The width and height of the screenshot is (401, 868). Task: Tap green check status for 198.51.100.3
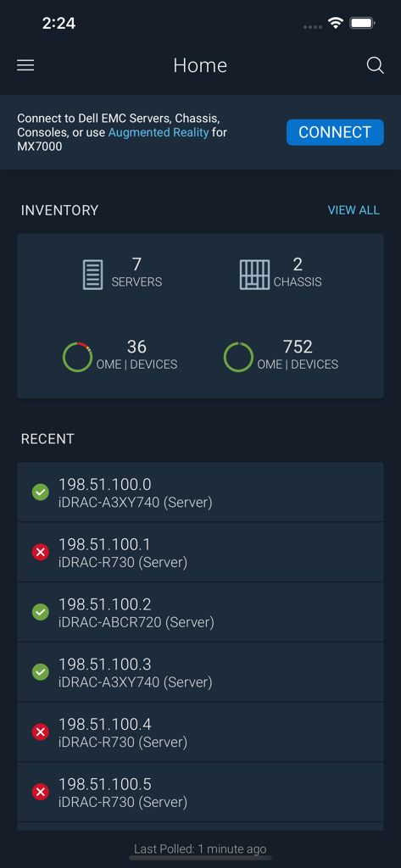(x=41, y=672)
